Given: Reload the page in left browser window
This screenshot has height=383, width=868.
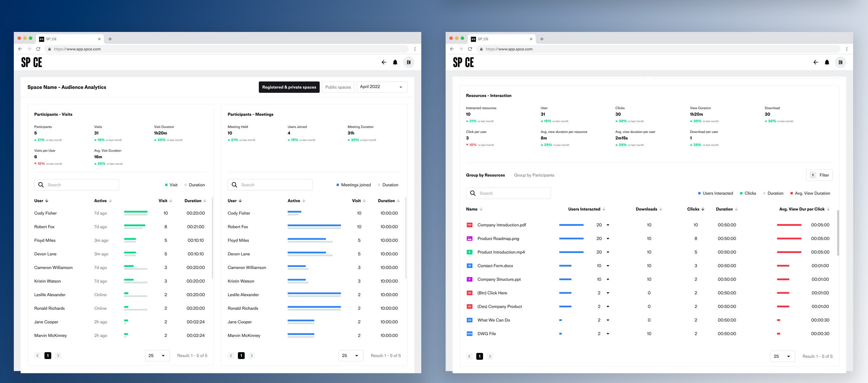Looking at the screenshot, I should 38,49.
